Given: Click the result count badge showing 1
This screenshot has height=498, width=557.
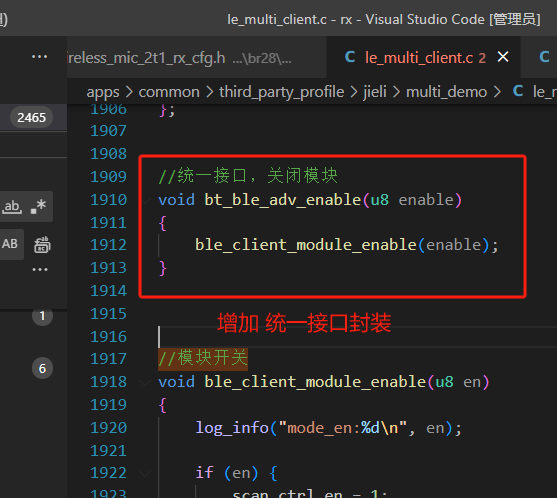Looking at the screenshot, I should click(42, 316).
